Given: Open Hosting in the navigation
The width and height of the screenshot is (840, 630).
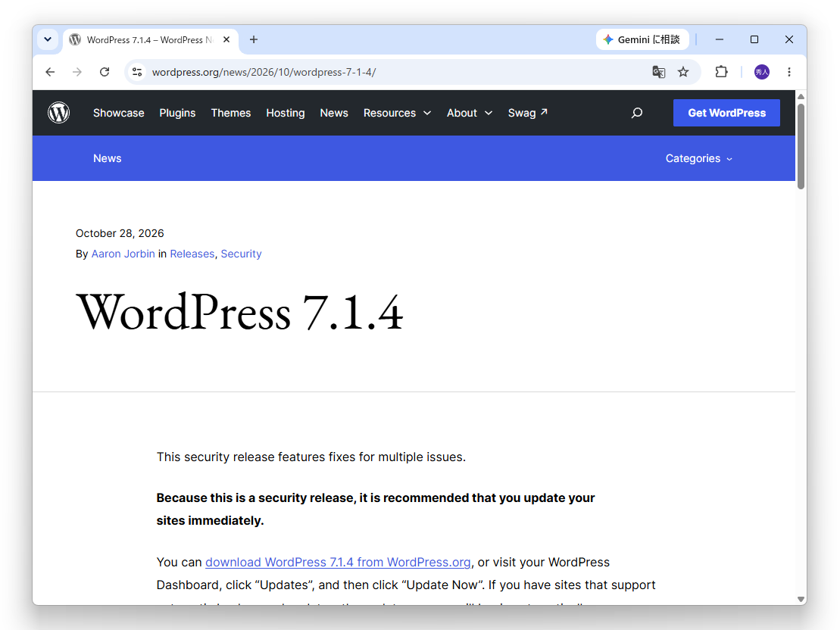Looking at the screenshot, I should pyautogui.click(x=286, y=113).
